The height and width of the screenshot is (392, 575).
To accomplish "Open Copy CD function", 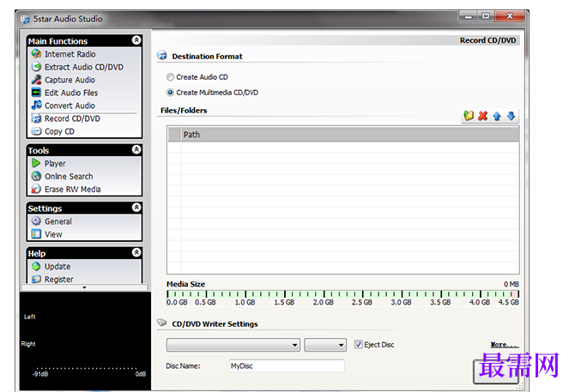I will click(59, 131).
